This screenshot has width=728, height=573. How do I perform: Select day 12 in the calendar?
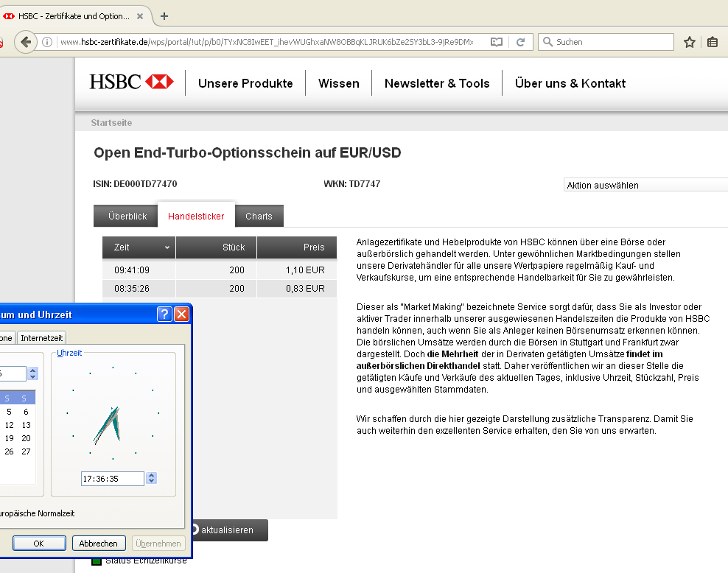click(x=9, y=425)
